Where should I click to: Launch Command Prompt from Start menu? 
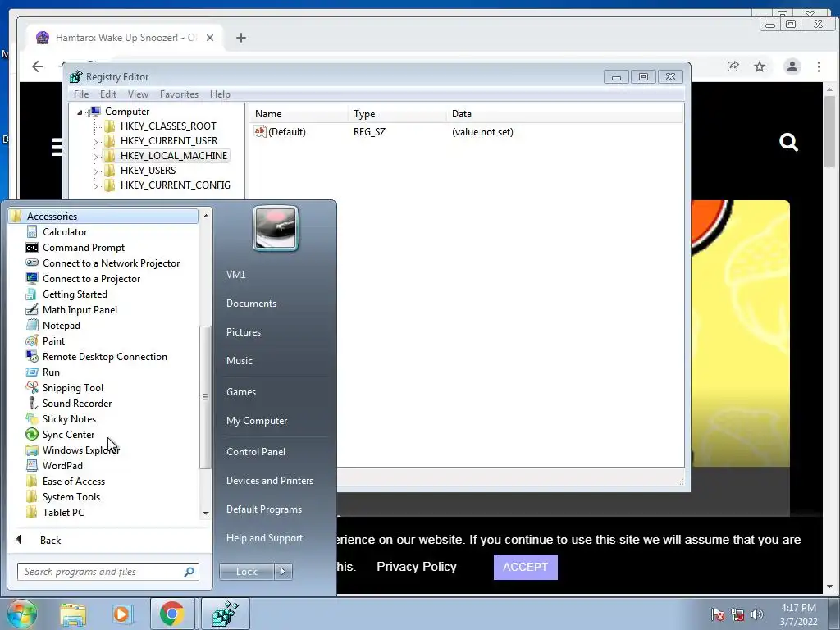[x=83, y=248]
